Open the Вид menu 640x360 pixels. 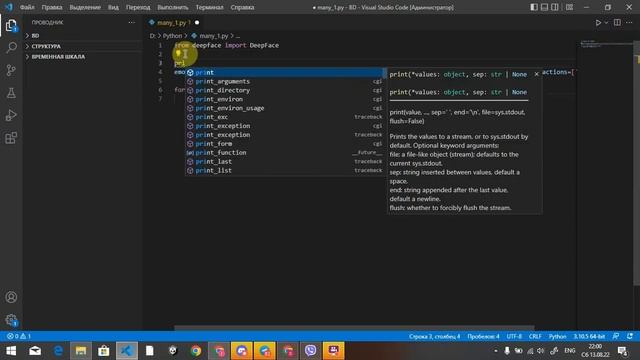tap(113, 7)
